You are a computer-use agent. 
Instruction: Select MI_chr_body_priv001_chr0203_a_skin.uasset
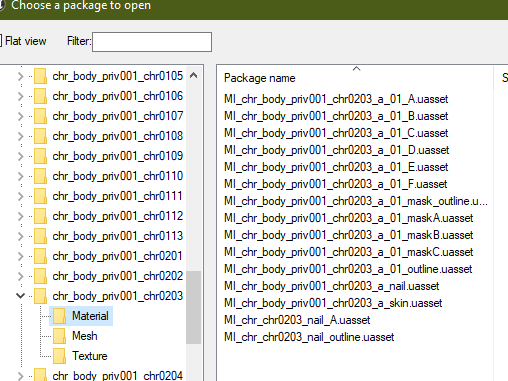pyautogui.click(x=333, y=303)
